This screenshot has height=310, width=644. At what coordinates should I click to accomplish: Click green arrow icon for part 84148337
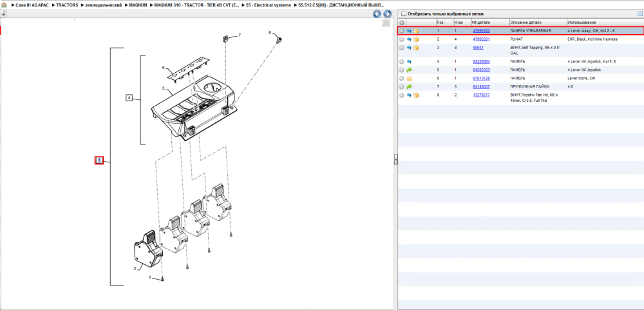409,87
